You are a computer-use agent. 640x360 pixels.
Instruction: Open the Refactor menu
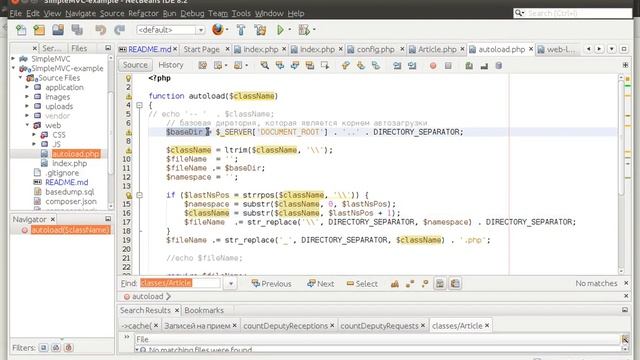coord(143,13)
